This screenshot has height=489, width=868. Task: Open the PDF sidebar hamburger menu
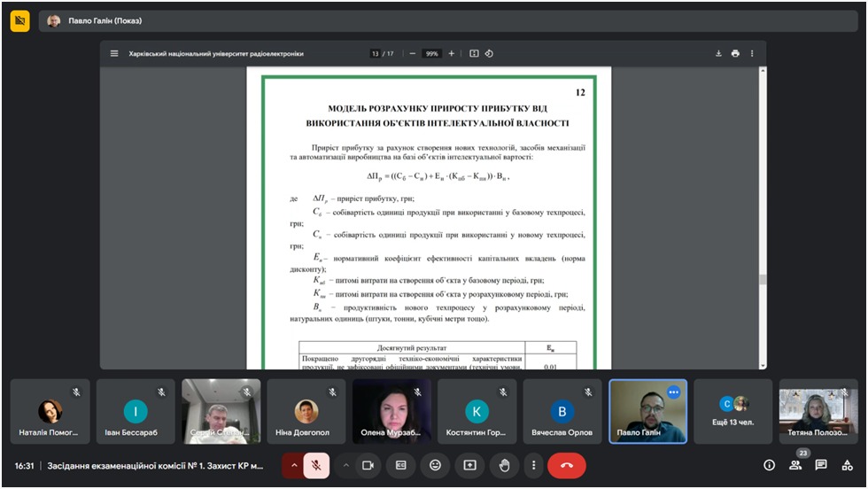(113, 53)
